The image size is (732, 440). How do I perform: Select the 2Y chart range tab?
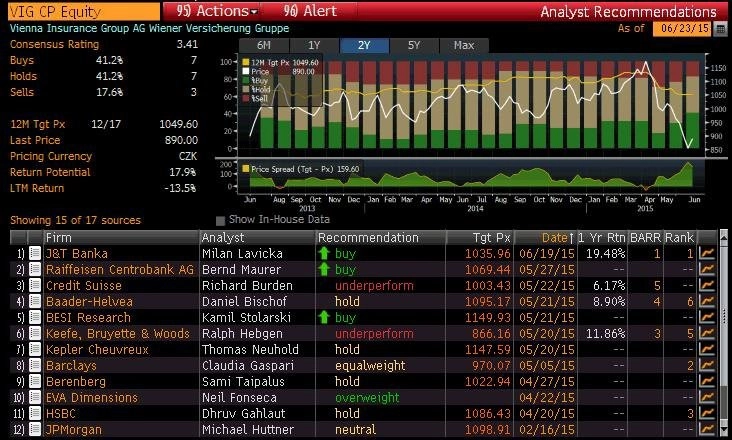(364, 45)
